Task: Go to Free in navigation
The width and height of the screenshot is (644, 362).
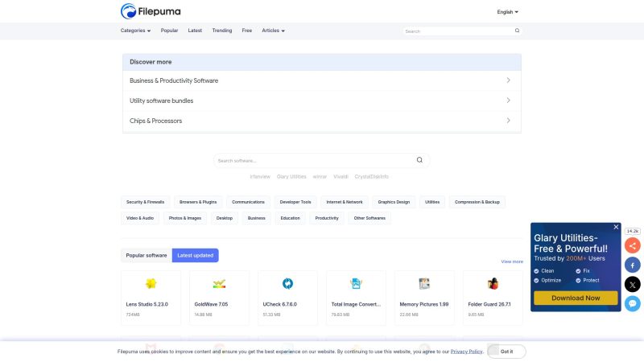Action: click(247, 31)
